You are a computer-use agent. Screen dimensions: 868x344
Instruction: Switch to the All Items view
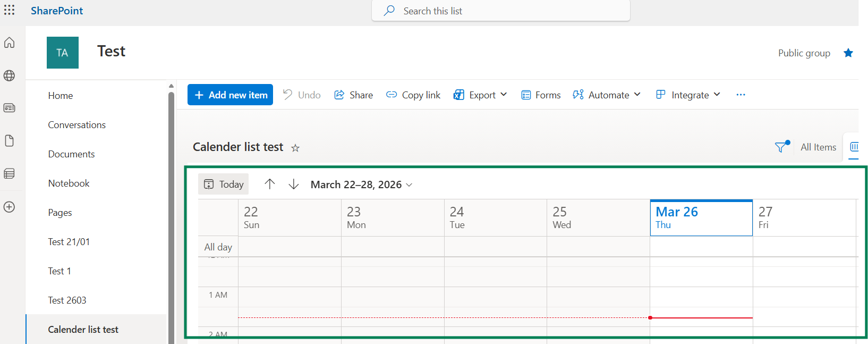(x=818, y=147)
